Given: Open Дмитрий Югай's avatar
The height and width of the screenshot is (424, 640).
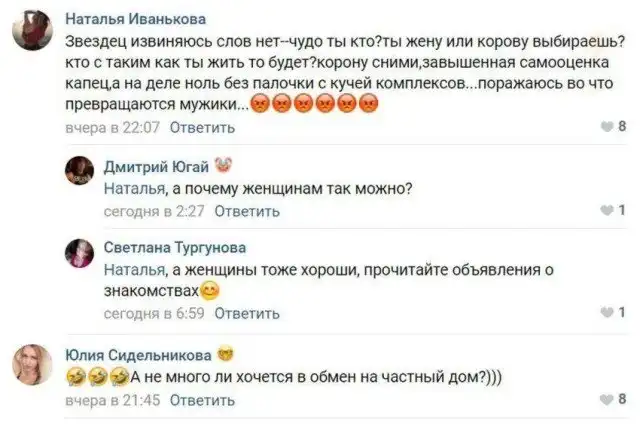Looking at the screenshot, I should pyautogui.click(x=79, y=172).
